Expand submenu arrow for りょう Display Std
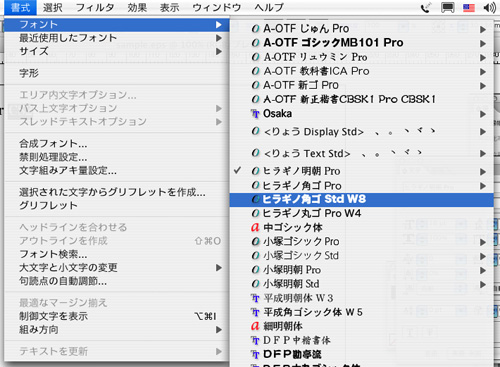The height and width of the screenshot is (367, 500). point(483,132)
